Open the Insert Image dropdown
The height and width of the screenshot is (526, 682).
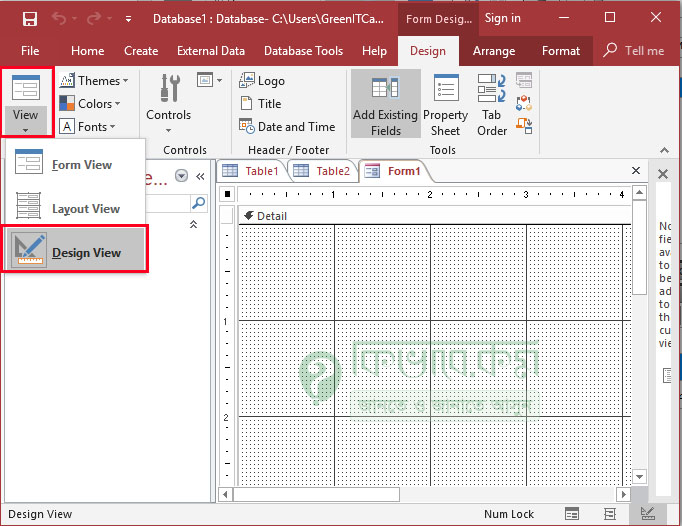point(209,80)
